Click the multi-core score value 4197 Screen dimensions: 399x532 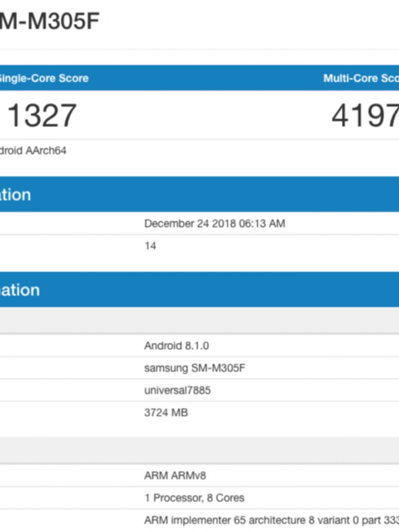[364, 115]
